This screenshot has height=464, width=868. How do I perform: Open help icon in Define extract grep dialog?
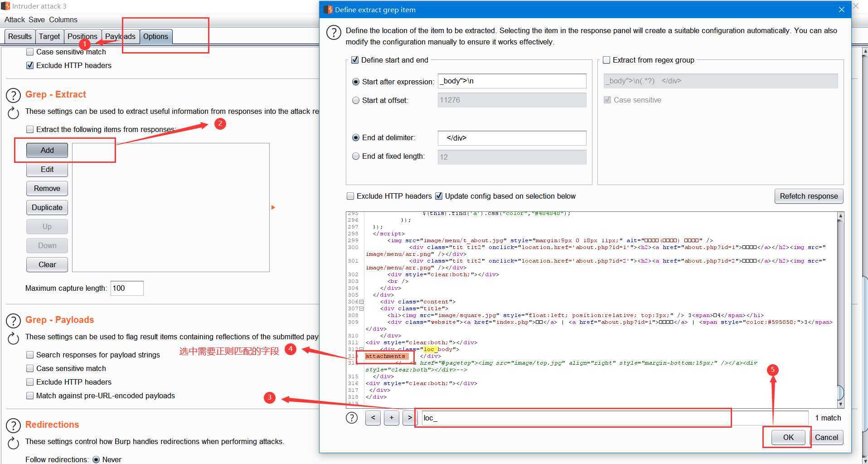pyautogui.click(x=334, y=33)
